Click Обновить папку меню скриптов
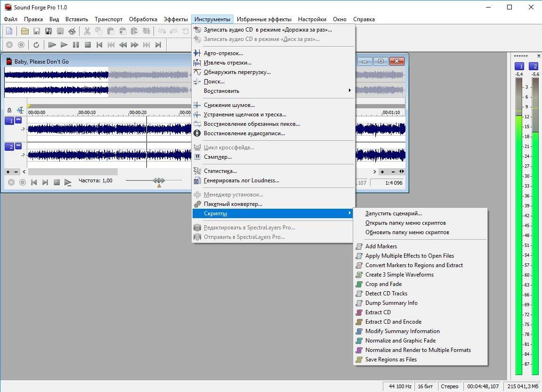This screenshot has width=542, height=392. click(x=421, y=232)
